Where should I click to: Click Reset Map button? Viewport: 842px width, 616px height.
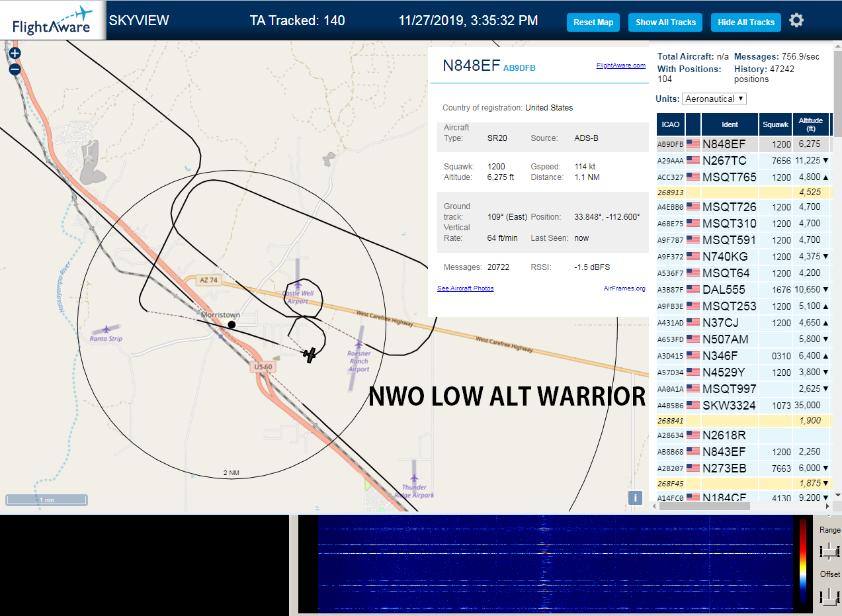pyautogui.click(x=593, y=22)
